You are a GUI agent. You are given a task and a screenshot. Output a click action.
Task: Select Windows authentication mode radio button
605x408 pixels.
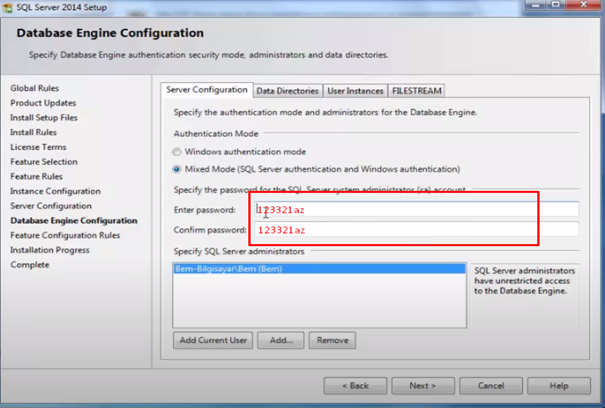tap(177, 152)
